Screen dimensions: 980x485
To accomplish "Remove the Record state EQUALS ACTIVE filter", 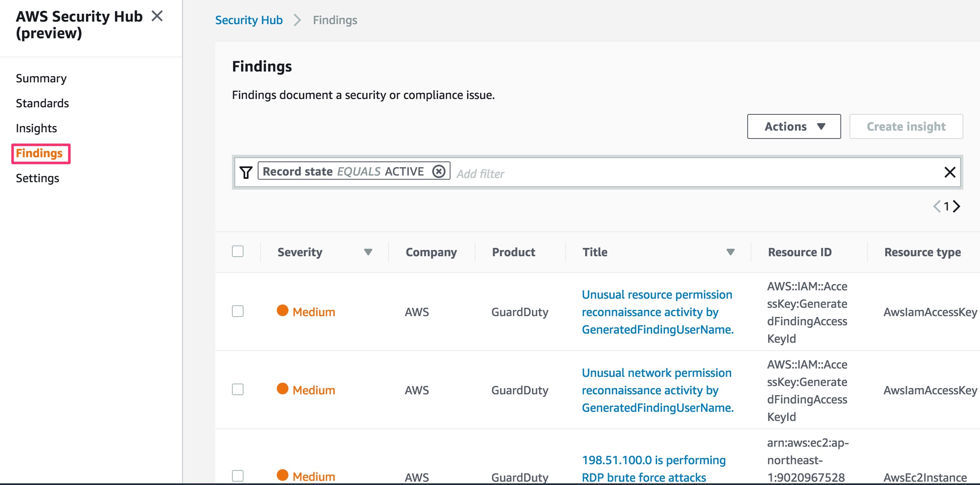I will click(x=438, y=171).
